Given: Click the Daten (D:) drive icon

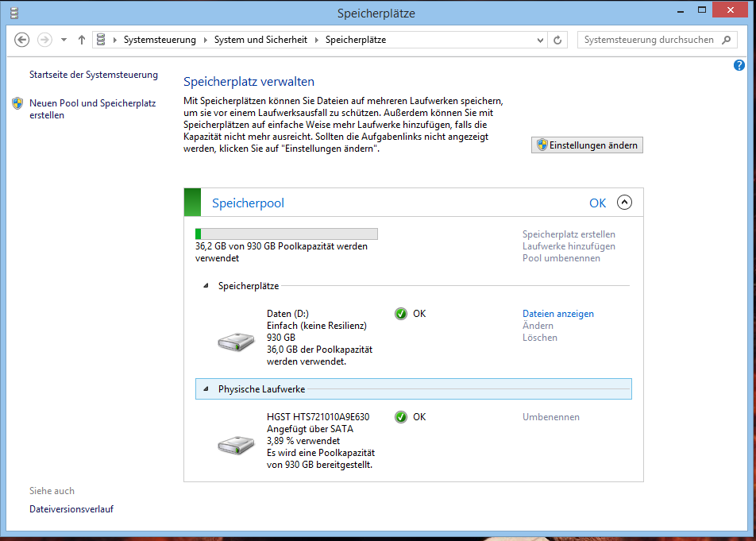Looking at the screenshot, I should (x=236, y=342).
